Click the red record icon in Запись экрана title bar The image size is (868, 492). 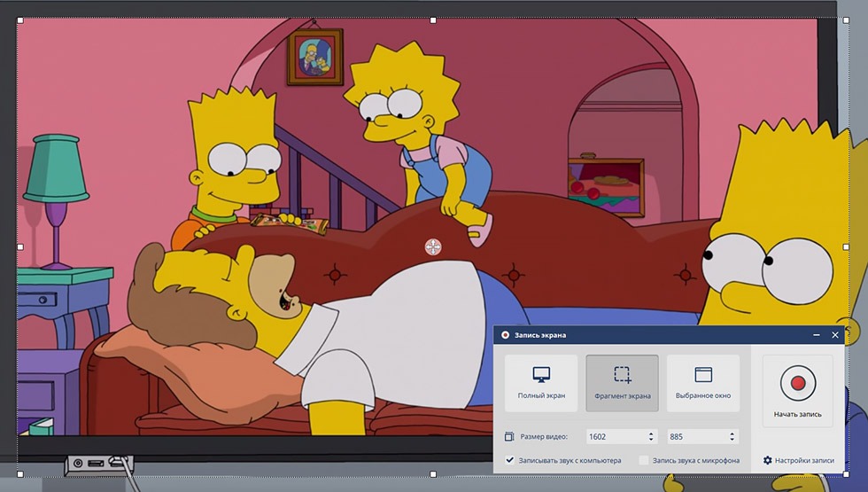506,335
